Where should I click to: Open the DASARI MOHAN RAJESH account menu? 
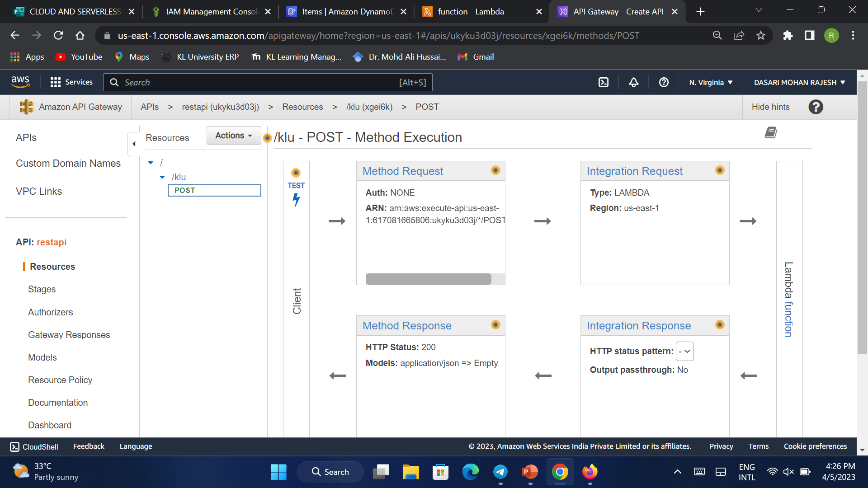coord(799,82)
